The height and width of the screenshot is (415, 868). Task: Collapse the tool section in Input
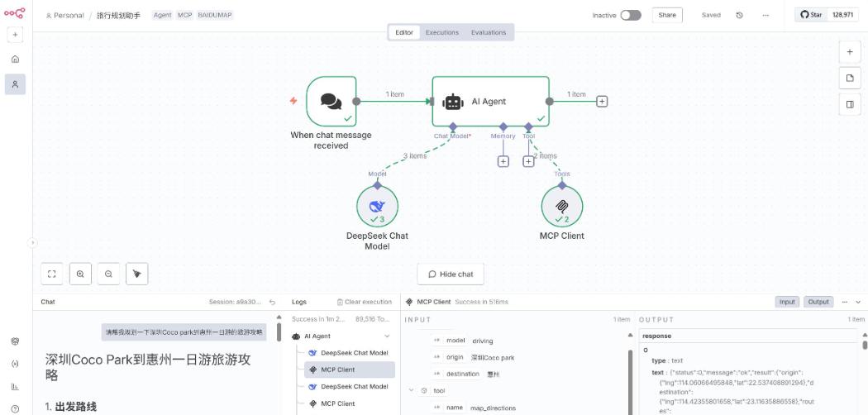click(412, 391)
